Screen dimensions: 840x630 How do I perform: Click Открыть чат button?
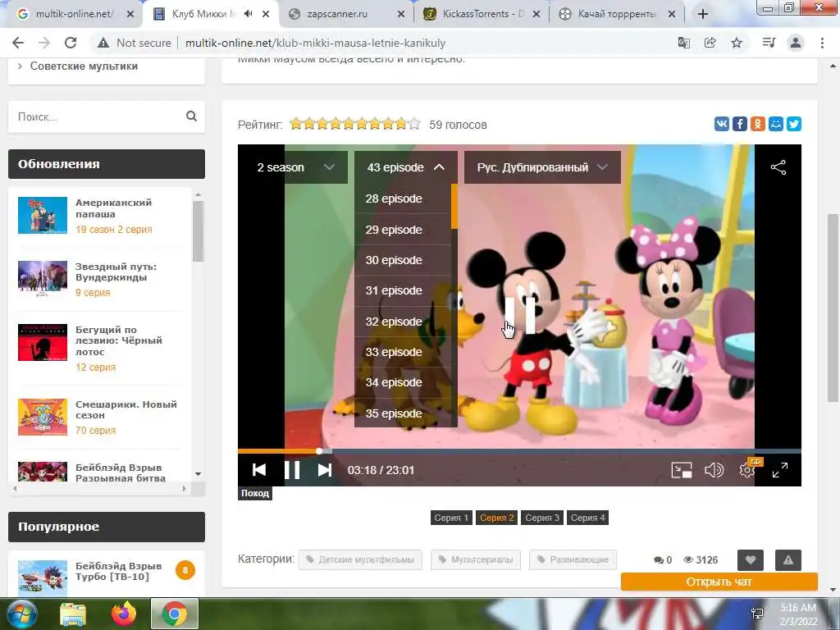719,582
